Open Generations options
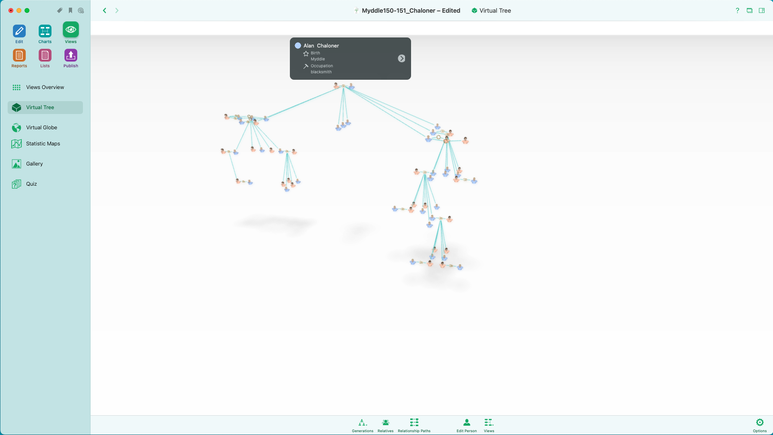This screenshot has height=435, width=773. tap(362, 425)
